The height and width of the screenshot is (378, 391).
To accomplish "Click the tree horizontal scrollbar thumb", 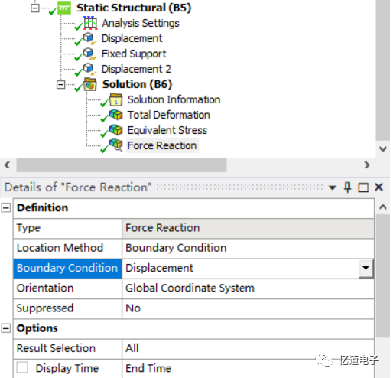I will [121, 165].
